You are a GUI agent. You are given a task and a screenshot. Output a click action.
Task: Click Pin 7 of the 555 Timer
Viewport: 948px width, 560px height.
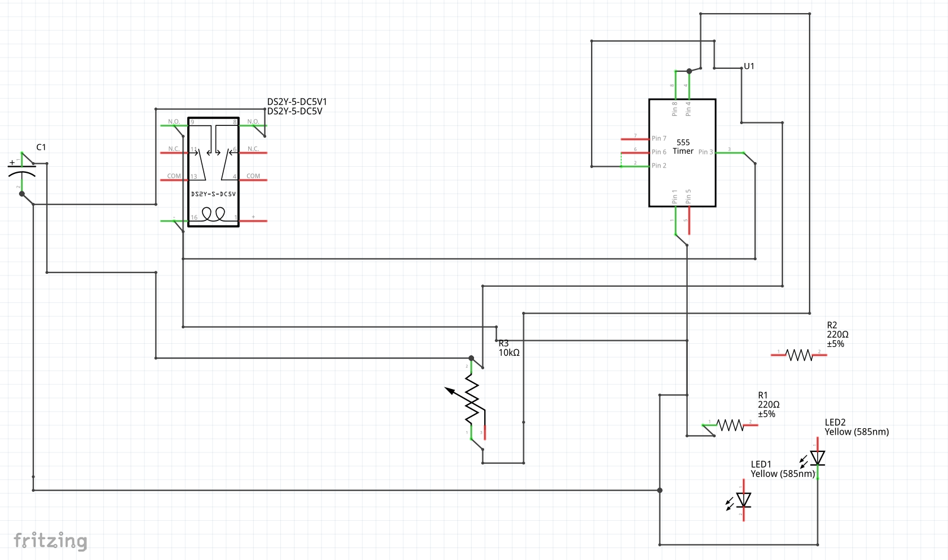635,139
